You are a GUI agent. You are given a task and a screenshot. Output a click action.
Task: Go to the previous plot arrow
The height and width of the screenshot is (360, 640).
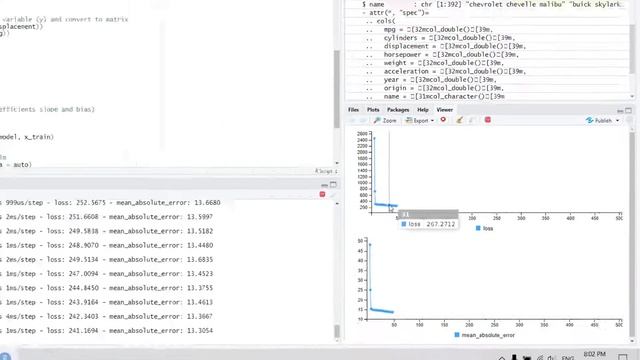coord(353,120)
